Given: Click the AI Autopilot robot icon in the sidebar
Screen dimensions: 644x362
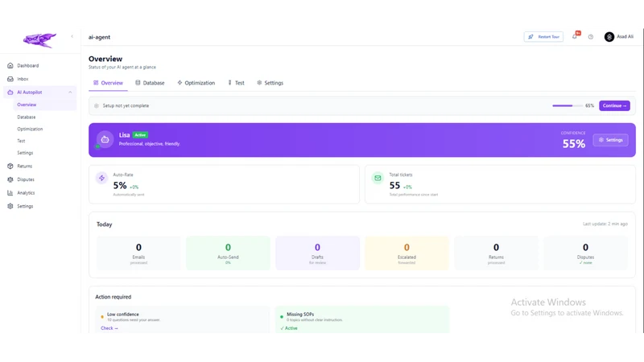Looking at the screenshot, I should pos(10,93).
